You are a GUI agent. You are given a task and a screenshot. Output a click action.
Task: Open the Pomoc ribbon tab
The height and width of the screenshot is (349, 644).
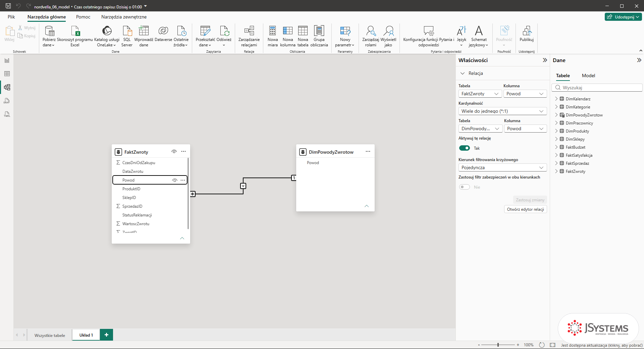click(x=83, y=17)
